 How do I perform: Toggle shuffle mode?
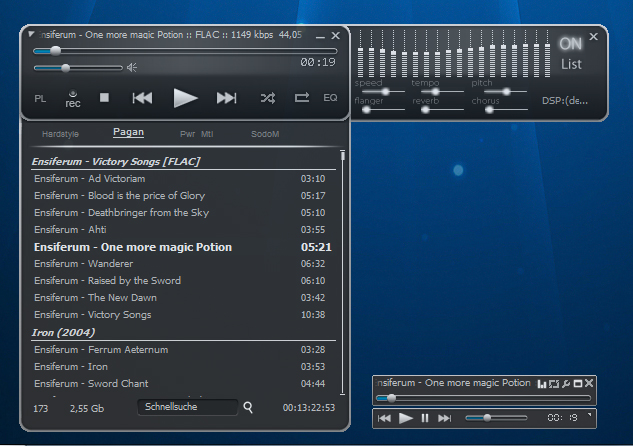[268, 98]
